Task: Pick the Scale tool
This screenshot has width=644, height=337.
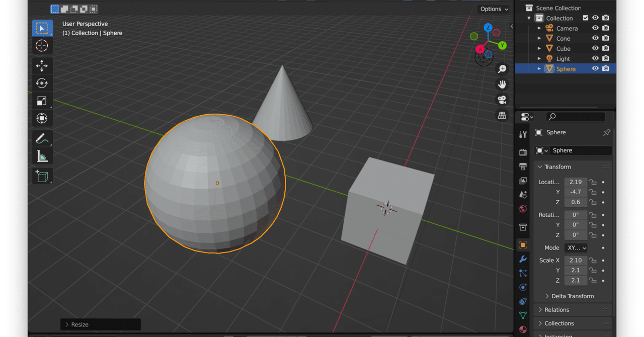Action: tap(42, 101)
